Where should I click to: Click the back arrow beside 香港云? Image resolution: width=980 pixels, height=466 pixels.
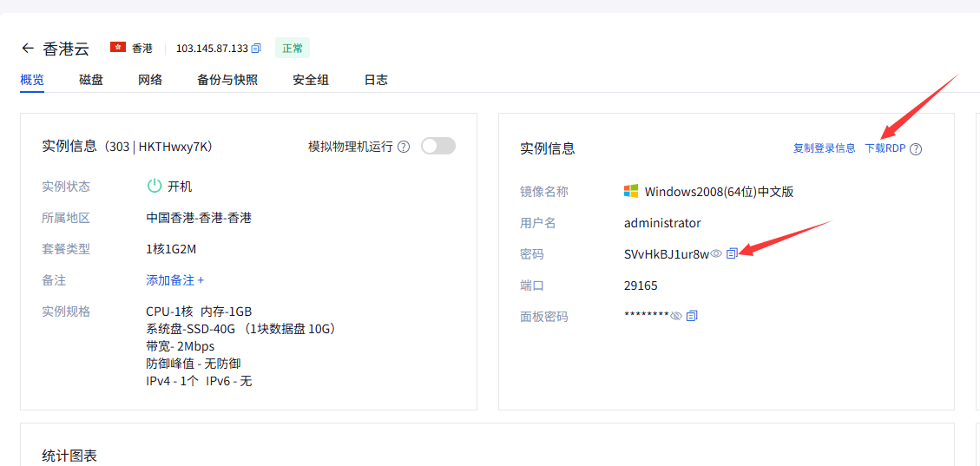[x=28, y=48]
